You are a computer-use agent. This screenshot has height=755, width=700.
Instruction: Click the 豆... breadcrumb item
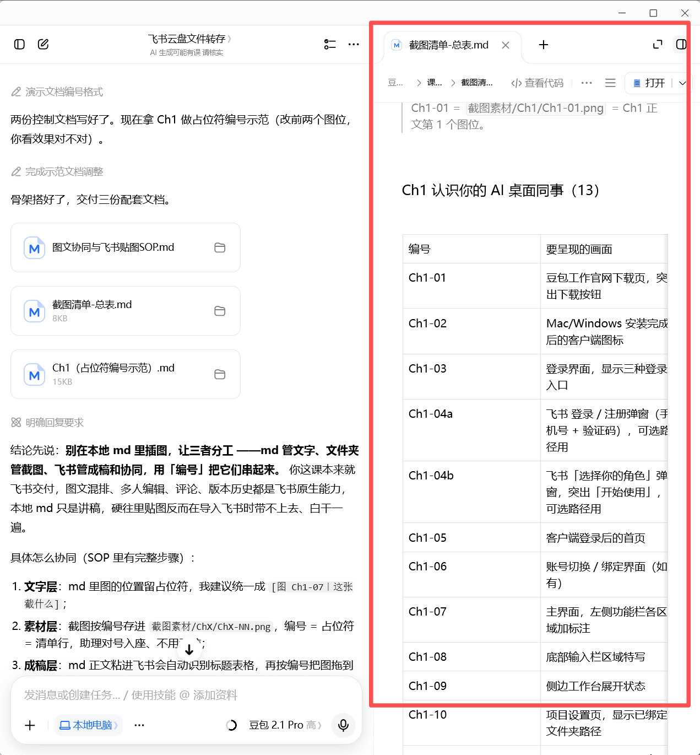click(395, 83)
